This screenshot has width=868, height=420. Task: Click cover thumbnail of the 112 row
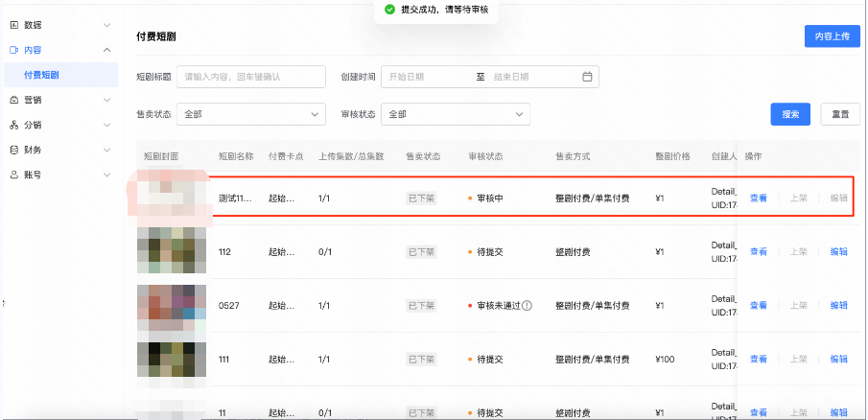(x=172, y=251)
